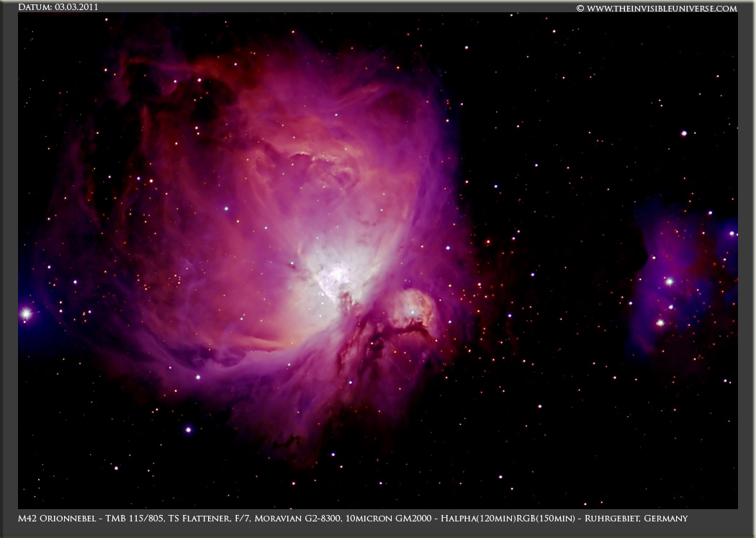Image resolution: width=756 pixels, height=538 pixels.
Task: Click the bright white core of the nebula
Action: [x=336, y=274]
